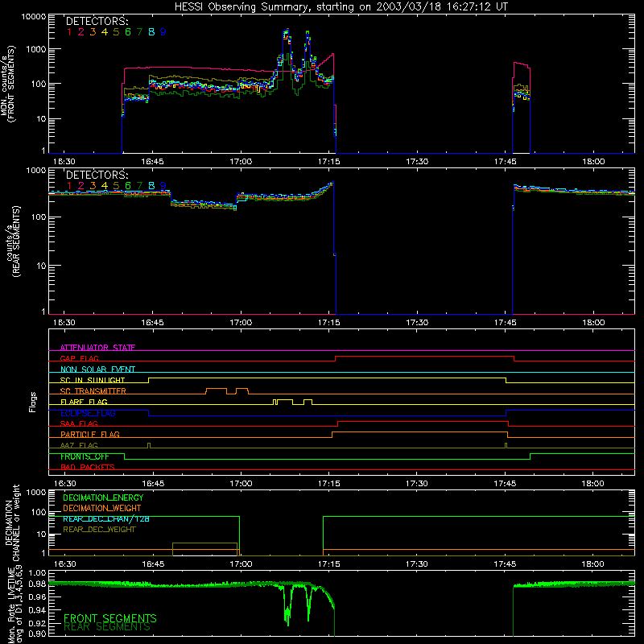Click the SC_TRANSMITTER flag label
Viewport: 644px width, 644px height.
pos(93,391)
